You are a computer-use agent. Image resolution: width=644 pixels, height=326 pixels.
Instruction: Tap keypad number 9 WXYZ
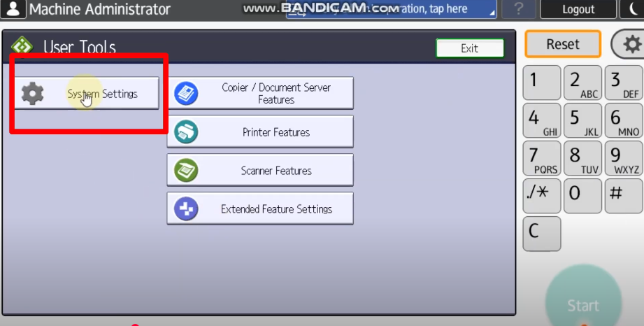tap(624, 158)
